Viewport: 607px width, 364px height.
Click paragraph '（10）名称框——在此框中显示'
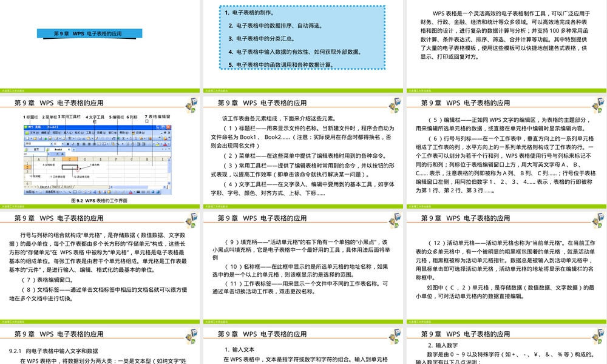[x=300, y=271]
